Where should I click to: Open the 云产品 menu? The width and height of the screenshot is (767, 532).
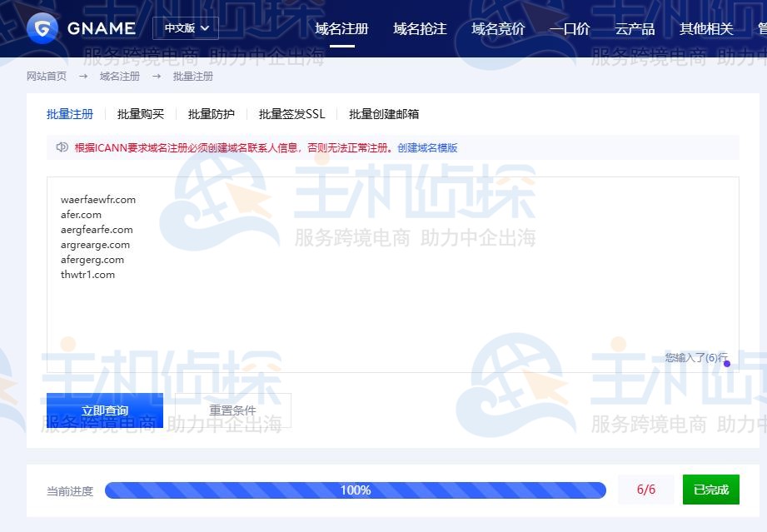pos(635,29)
